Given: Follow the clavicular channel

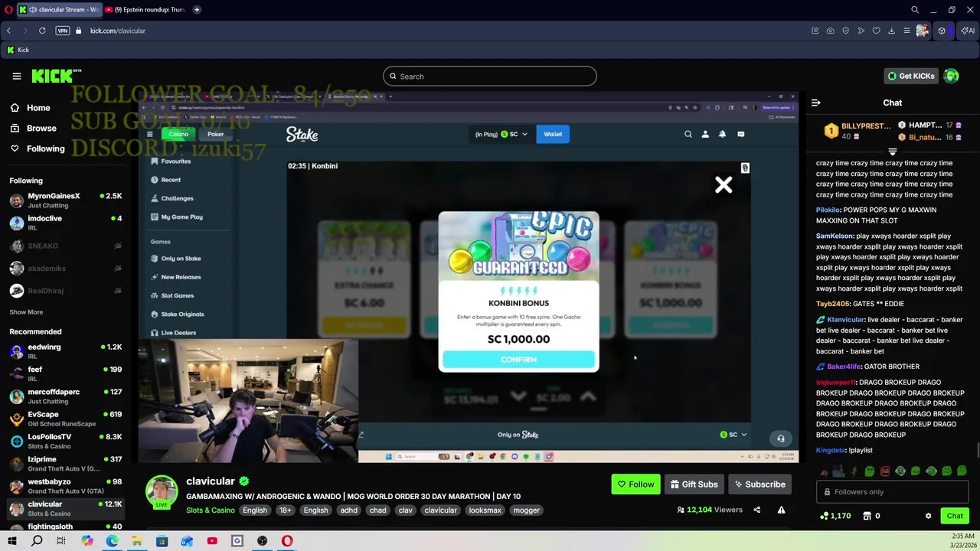Looking at the screenshot, I should coord(635,484).
